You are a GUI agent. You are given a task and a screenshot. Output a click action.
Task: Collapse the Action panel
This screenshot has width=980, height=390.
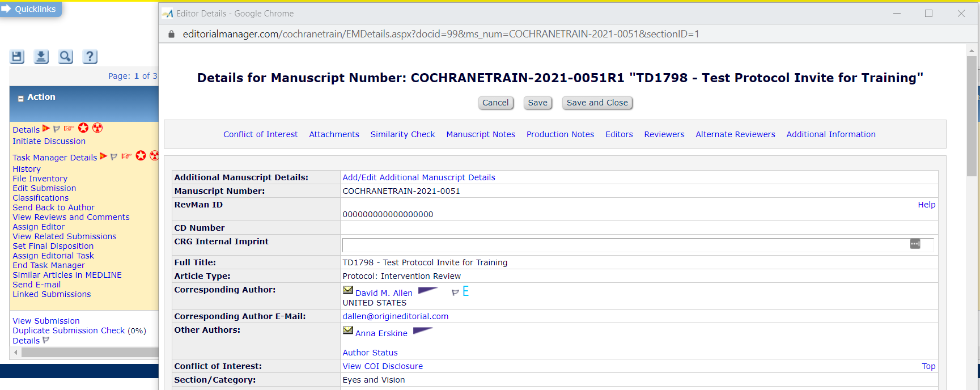pyautogui.click(x=21, y=99)
